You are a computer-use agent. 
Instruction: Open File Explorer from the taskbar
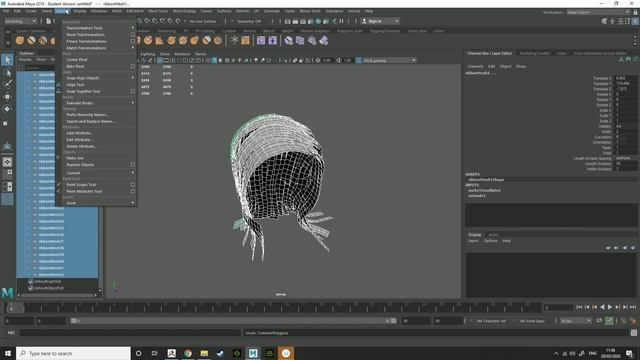coord(204,353)
